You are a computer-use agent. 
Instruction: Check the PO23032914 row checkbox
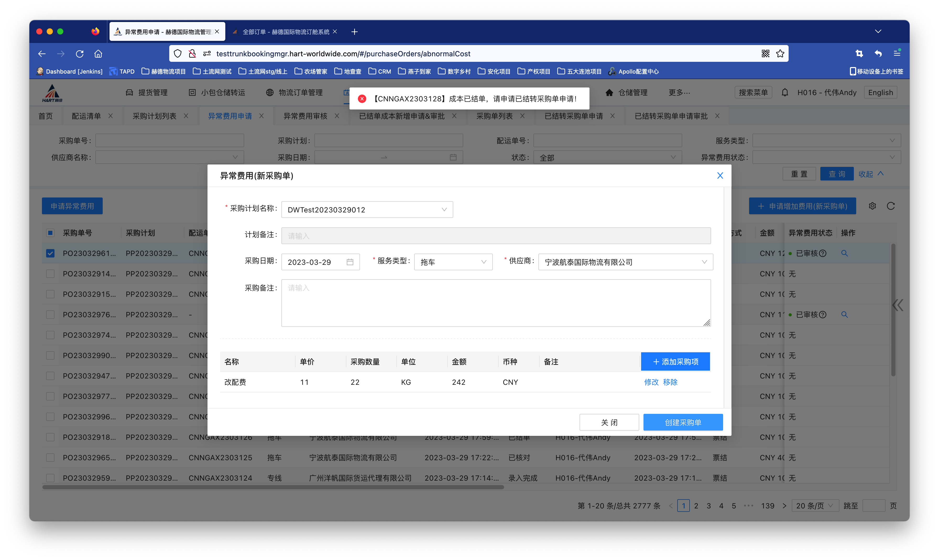50,274
